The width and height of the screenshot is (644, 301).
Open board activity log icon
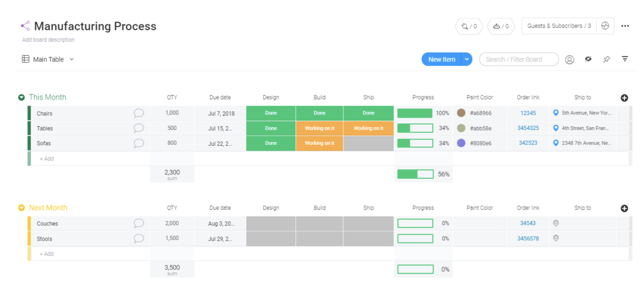[x=605, y=26]
